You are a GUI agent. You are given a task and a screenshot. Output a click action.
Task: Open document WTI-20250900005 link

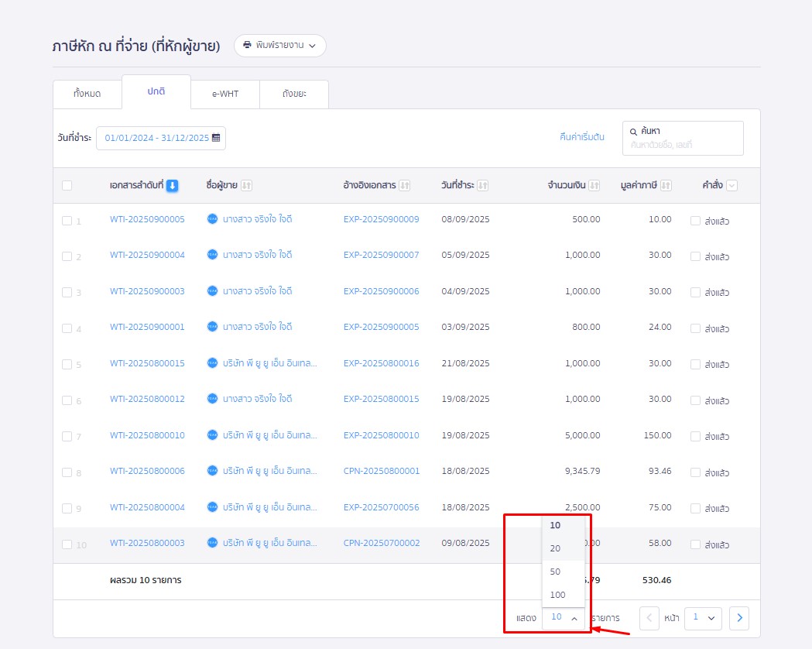147,219
